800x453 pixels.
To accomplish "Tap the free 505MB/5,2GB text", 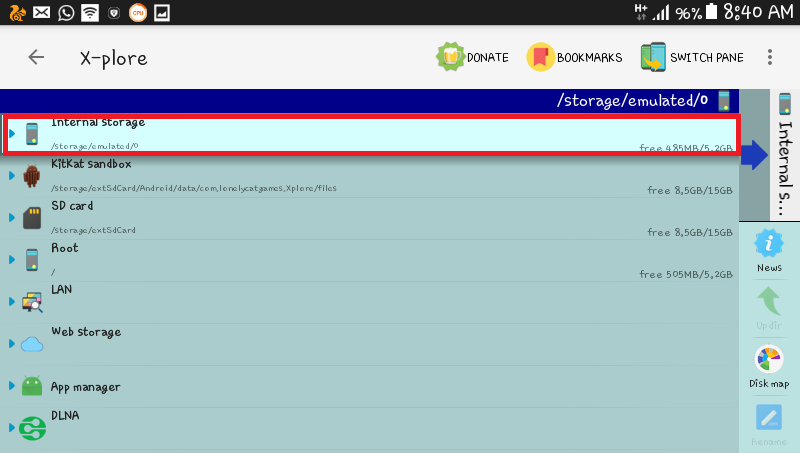I will click(x=686, y=274).
